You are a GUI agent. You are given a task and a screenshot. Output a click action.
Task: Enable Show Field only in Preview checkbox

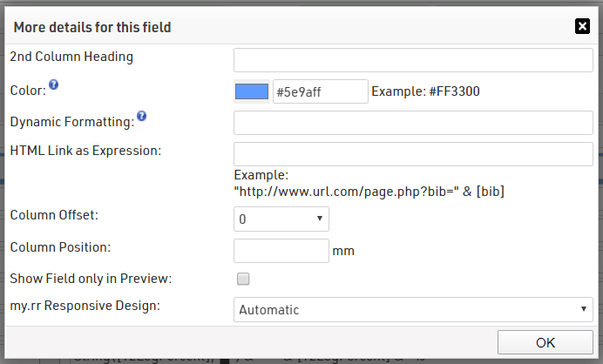pos(243,280)
